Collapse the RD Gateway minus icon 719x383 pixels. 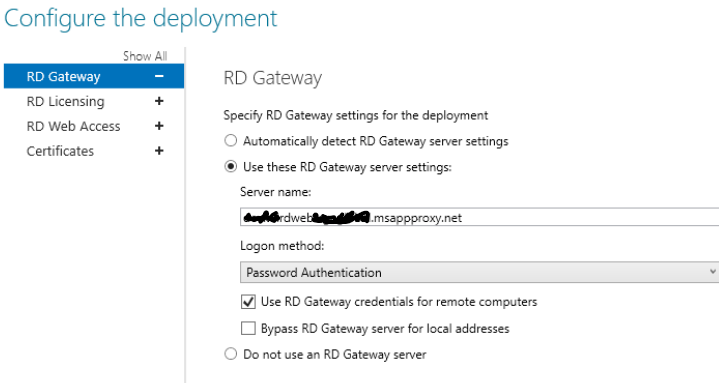(x=159, y=76)
